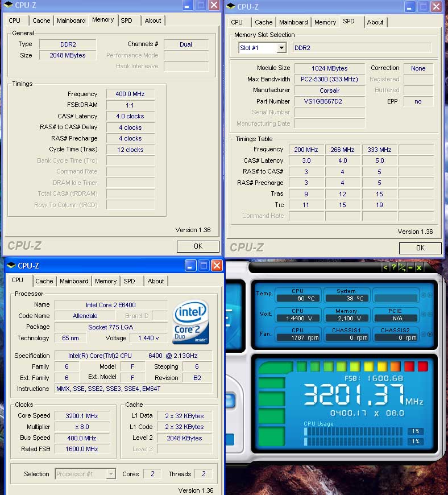Click the 12 clocks Cycle Time value
This screenshot has height=495, width=448.
click(x=130, y=150)
